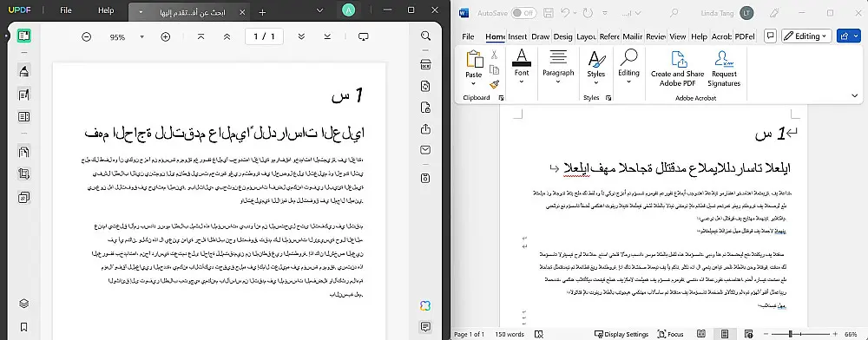This screenshot has width=868, height=340.
Task: Open Reader mode in UPDF left sidebar
Action: (x=23, y=36)
